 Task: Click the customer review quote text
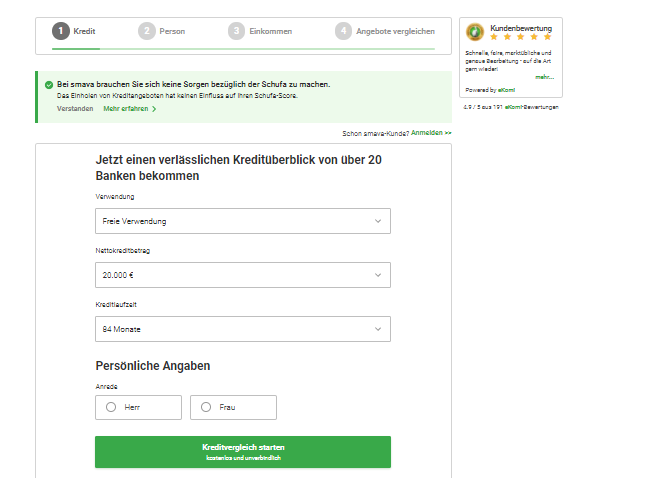(508, 61)
